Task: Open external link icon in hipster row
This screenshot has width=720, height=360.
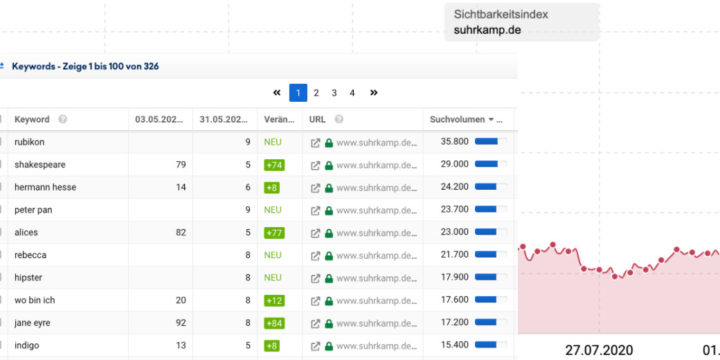Action: click(x=315, y=278)
